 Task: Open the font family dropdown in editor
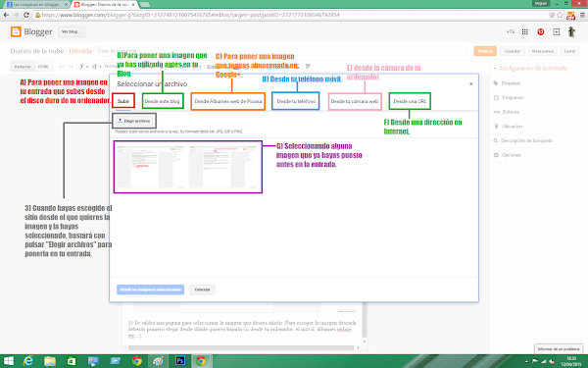(83, 67)
